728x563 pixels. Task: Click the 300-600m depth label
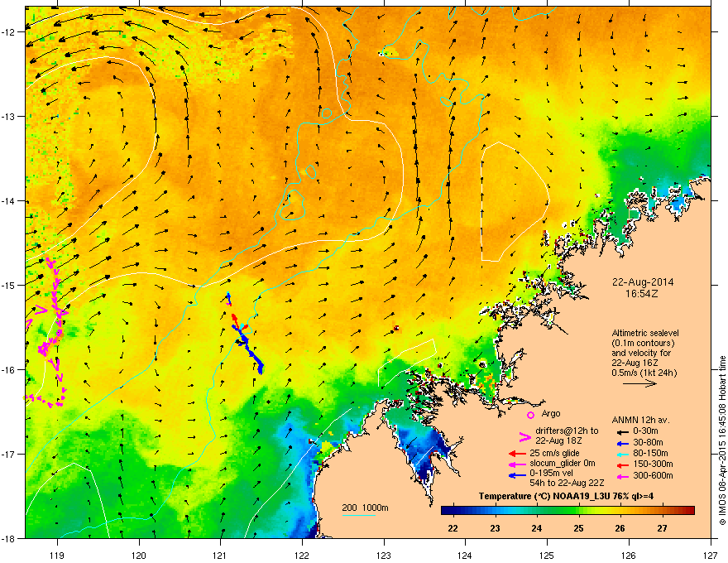pyautogui.click(x=653, y=476)
